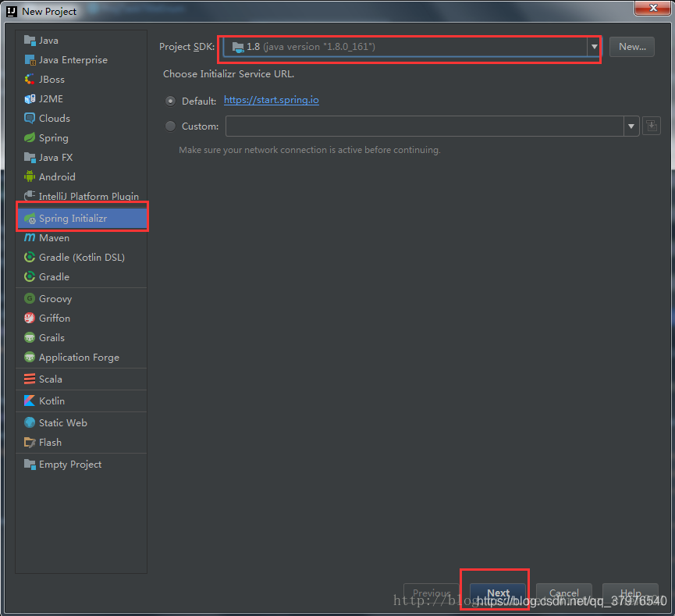
Task: Choose the Gradle (Kotlin DSL) icon
Action: tap(30, 257)
